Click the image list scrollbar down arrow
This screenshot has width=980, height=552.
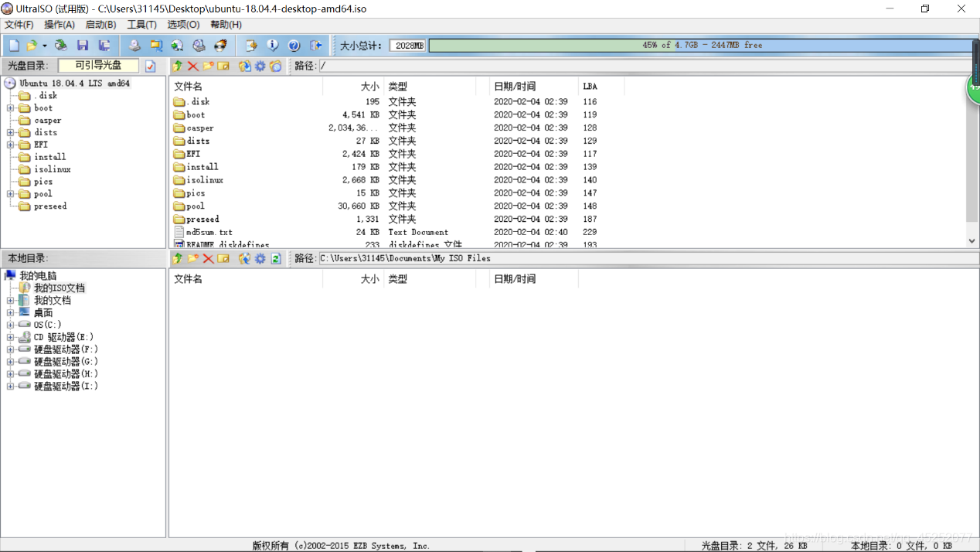click(x=972, y=241)
